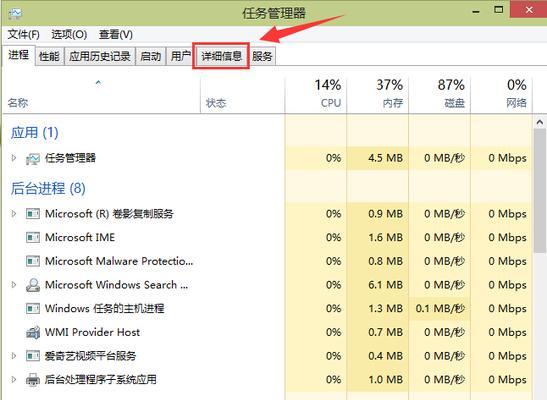The height and width of the screenshot is (400, 547).
Task: Switch to the 性能 tab
Action: tap(49, 56)
